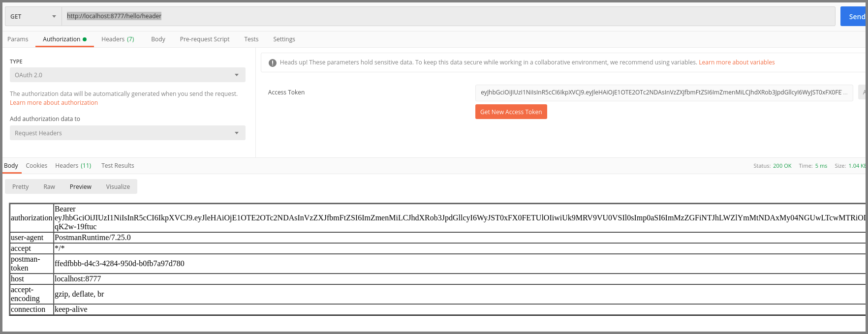Click the caret arrow beside GET

tap(54, 17)
